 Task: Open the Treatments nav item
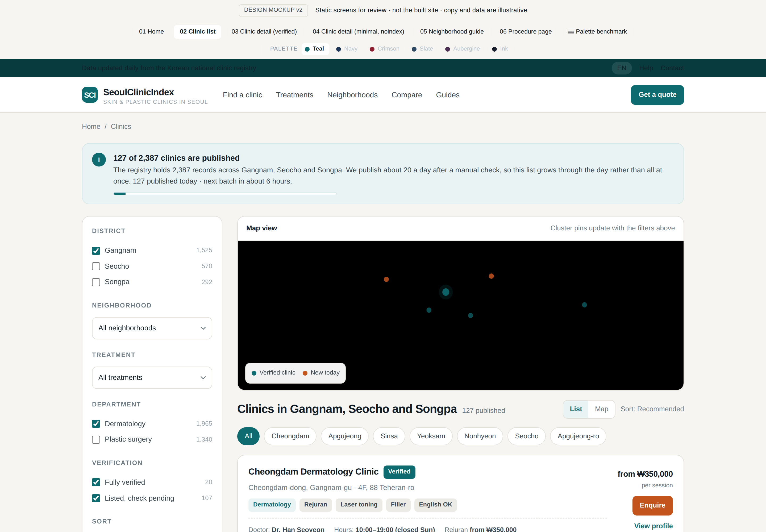(294, 95)
